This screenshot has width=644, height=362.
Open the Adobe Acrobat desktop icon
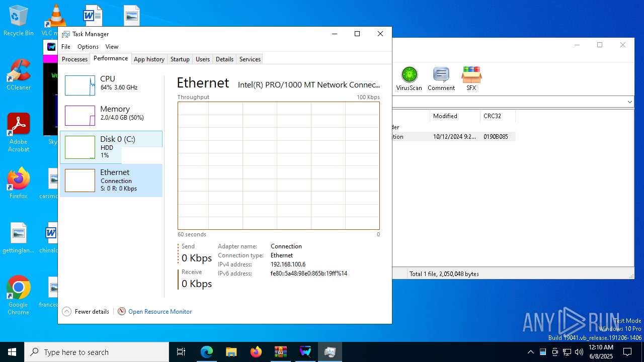(x=19, y=133)
